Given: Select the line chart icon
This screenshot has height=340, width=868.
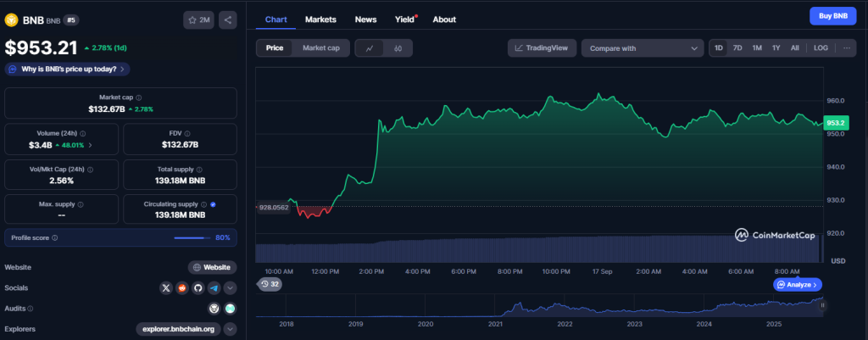Looking at the screenshot, I should point(370,48).
